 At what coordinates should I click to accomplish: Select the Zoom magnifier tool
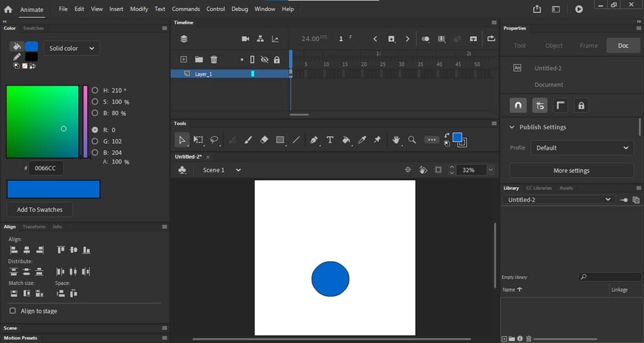coord(412,140)
